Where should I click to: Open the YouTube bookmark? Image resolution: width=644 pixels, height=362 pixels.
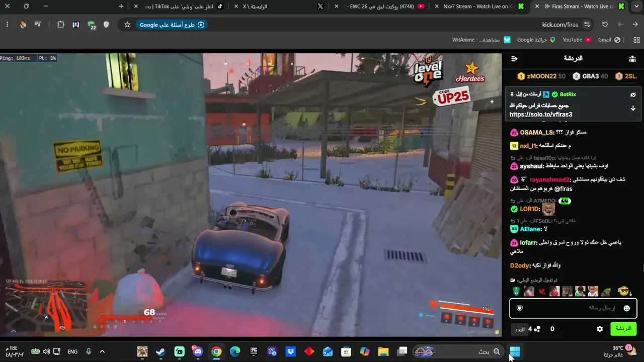[577, 40]
